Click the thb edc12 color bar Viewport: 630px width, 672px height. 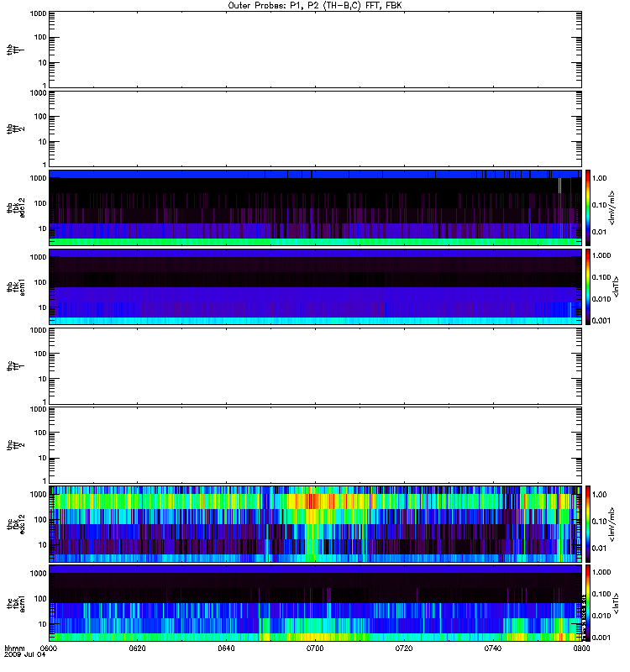tap(588, 207)
